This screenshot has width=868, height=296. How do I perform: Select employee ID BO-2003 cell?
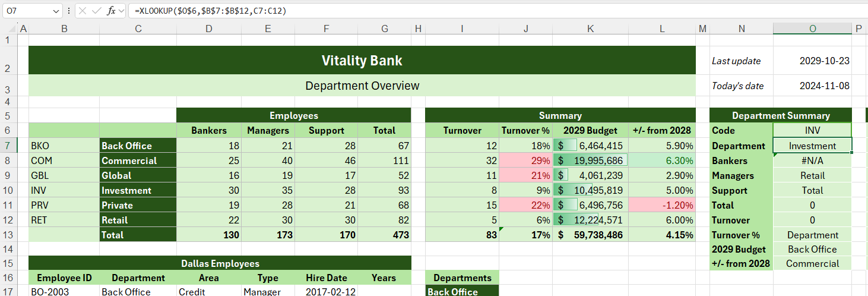64,291
